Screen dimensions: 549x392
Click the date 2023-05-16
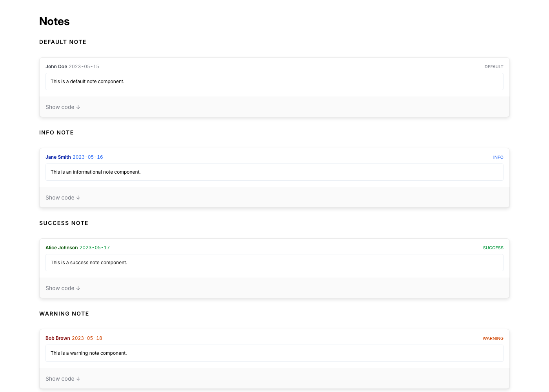(x=88, y=157)
